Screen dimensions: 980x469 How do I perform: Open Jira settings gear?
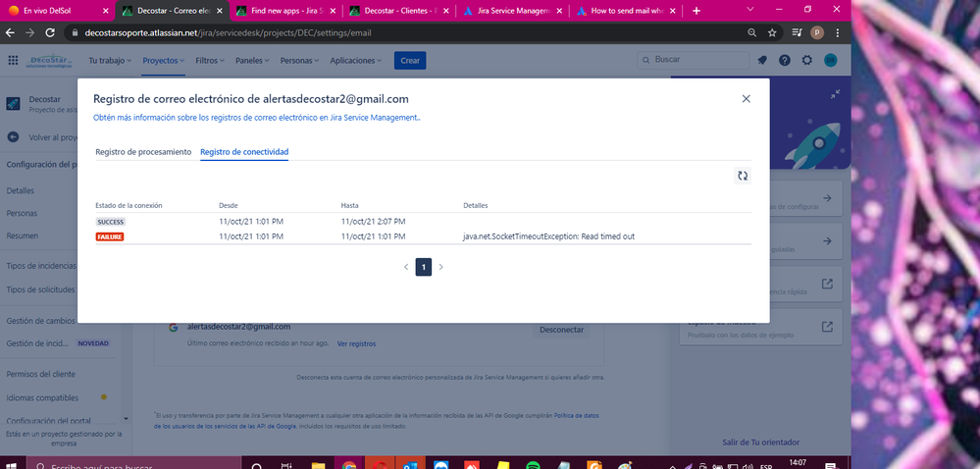pos(807,60)
